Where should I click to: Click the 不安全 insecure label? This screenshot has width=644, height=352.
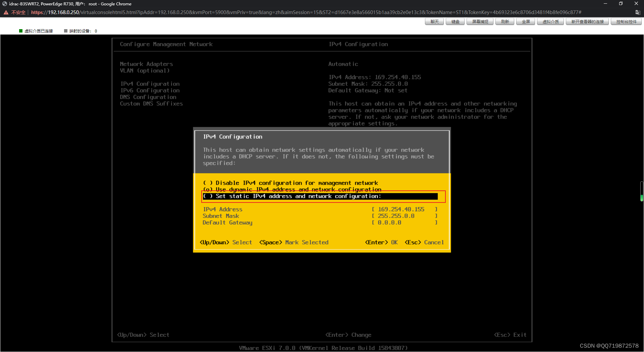coord(18,12)
